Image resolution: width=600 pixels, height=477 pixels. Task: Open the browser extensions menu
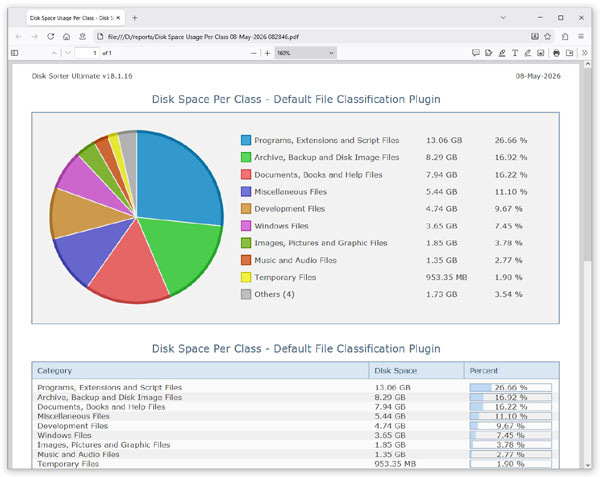565,37
